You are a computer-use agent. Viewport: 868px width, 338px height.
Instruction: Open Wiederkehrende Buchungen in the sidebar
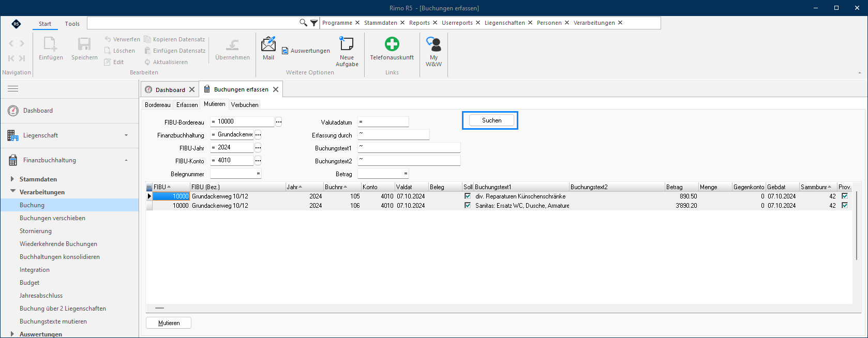[58, 244]
